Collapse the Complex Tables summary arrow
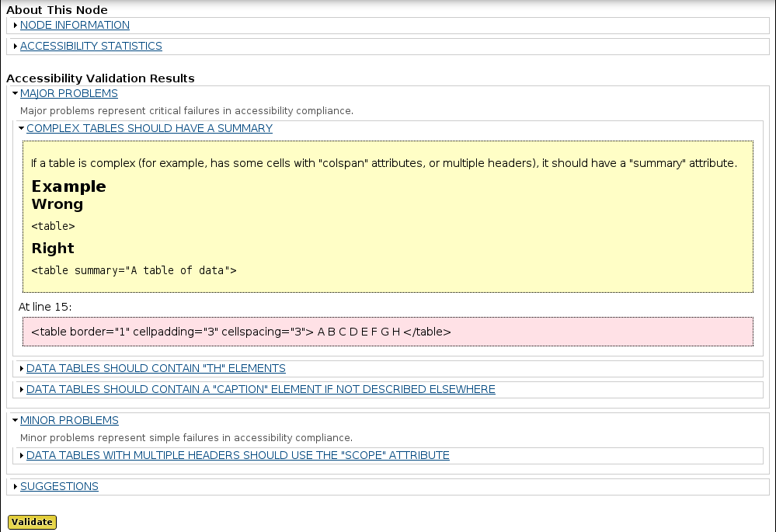 [21, 128]
